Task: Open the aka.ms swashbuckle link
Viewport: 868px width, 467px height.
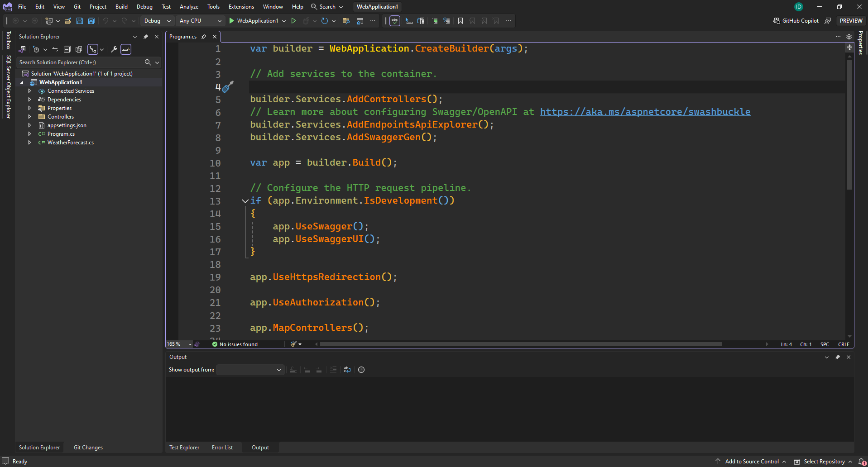Action: [x=645, y=112]
